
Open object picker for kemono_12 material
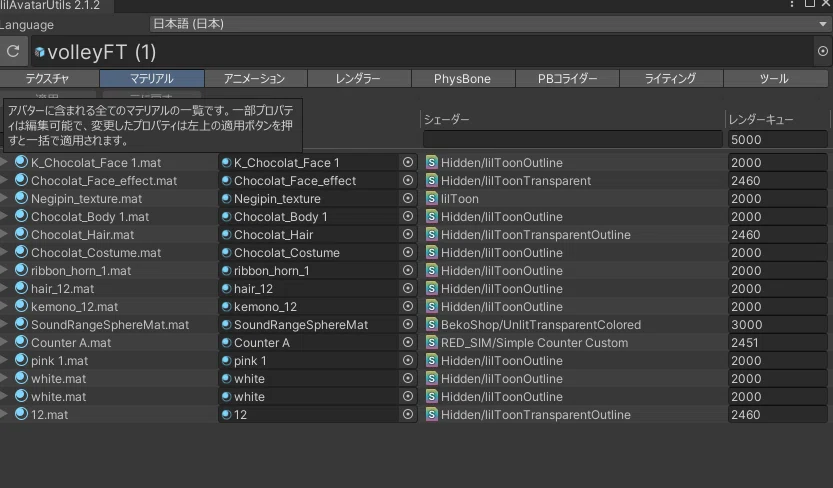pos(407,307)
